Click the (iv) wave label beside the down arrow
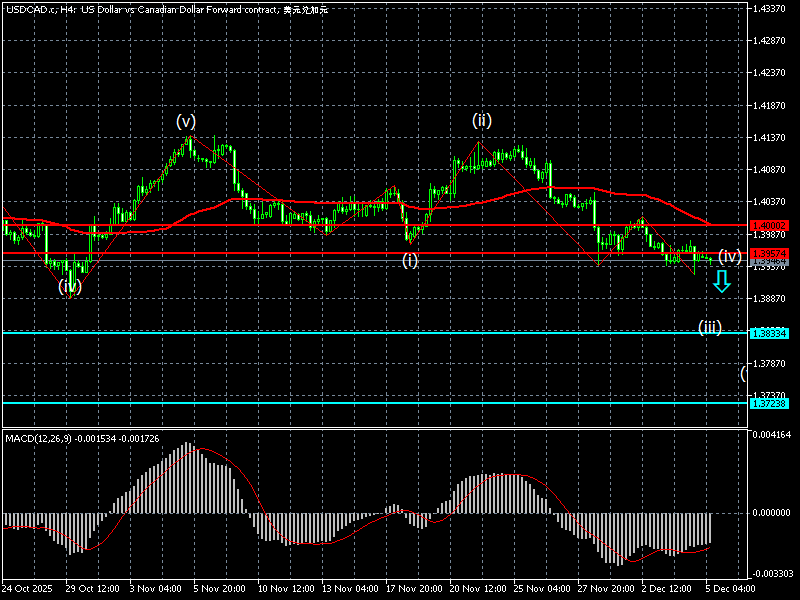Viewport: 800px width, 600px height. (x=730, y=256)
